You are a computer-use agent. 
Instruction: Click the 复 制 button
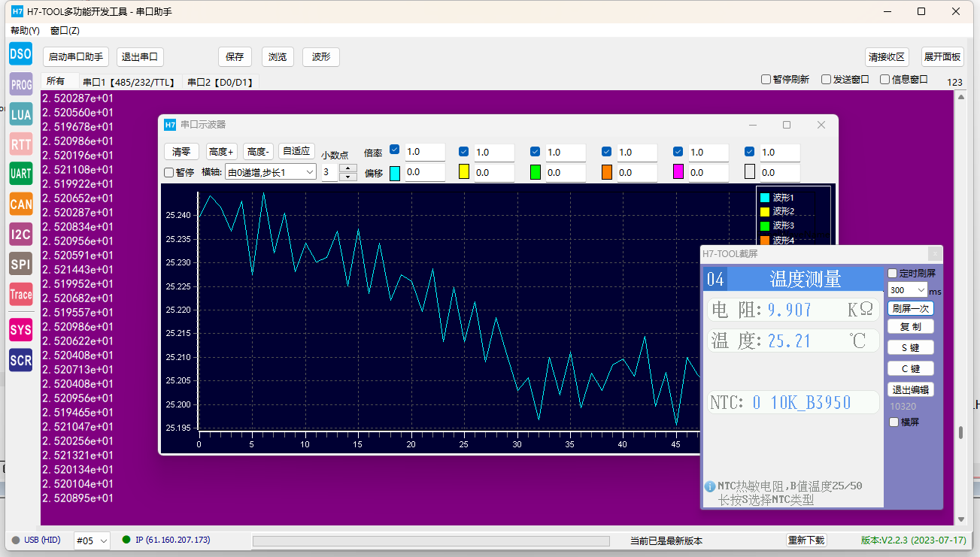pyautogui.click(x=911, y=326)
